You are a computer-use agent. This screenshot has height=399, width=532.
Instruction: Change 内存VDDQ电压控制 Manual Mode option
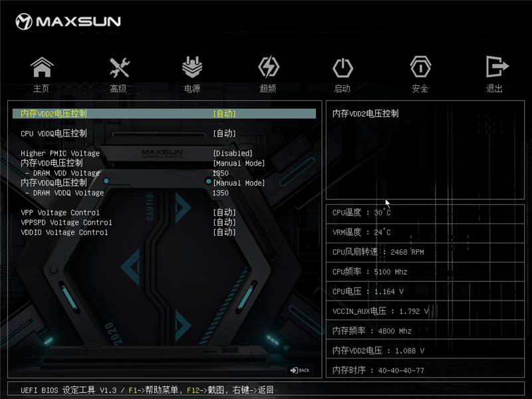(x=239, y=183)
